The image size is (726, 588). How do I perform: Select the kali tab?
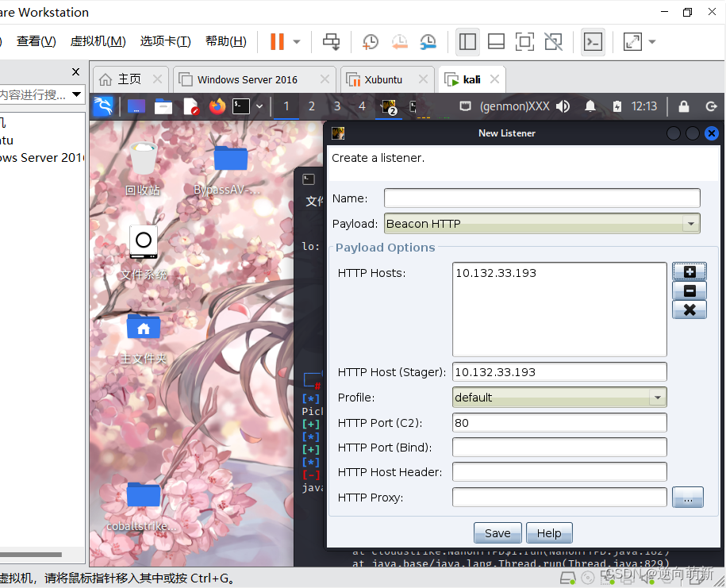pos(471,79)
